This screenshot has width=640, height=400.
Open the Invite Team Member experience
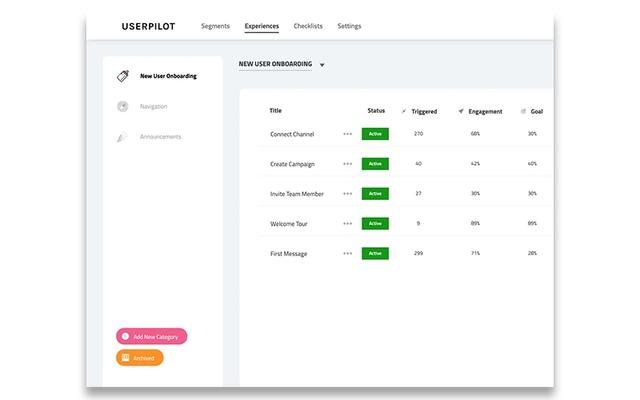click(x=297, y=194)
